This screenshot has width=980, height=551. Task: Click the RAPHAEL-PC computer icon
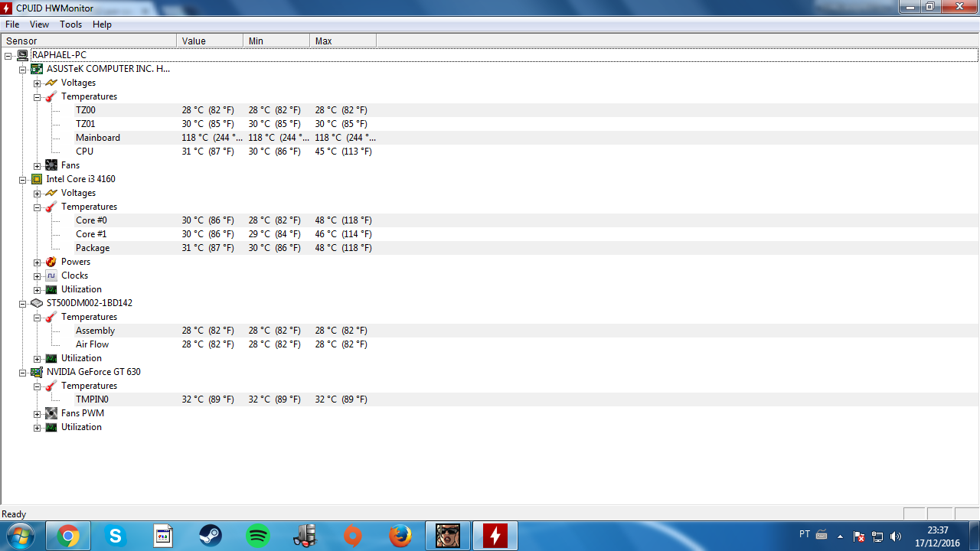(x=23, y=55)
